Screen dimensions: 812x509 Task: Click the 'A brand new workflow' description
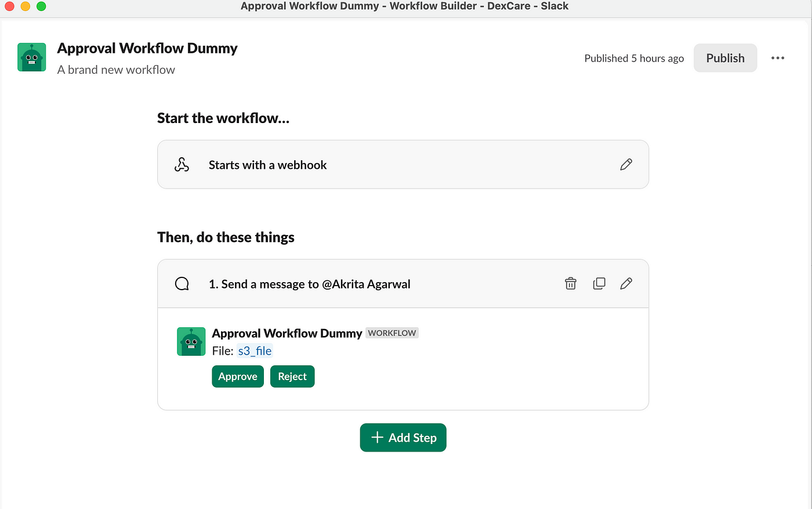116,70
